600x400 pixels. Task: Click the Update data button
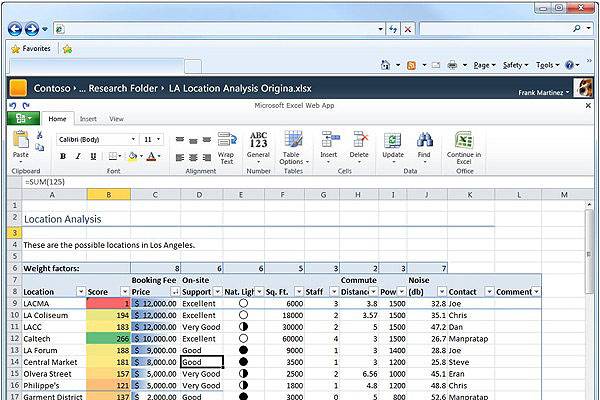click(x=393, y=147)
